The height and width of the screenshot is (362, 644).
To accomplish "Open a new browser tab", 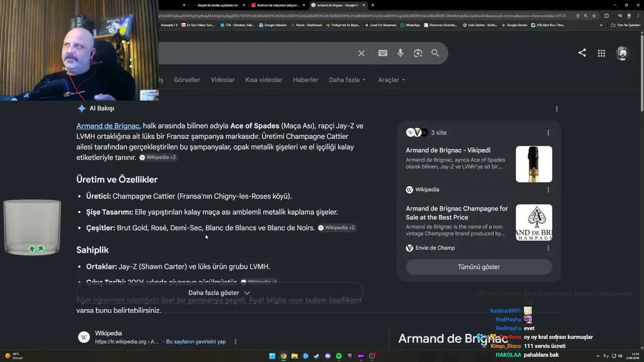I will pos(372,5).
